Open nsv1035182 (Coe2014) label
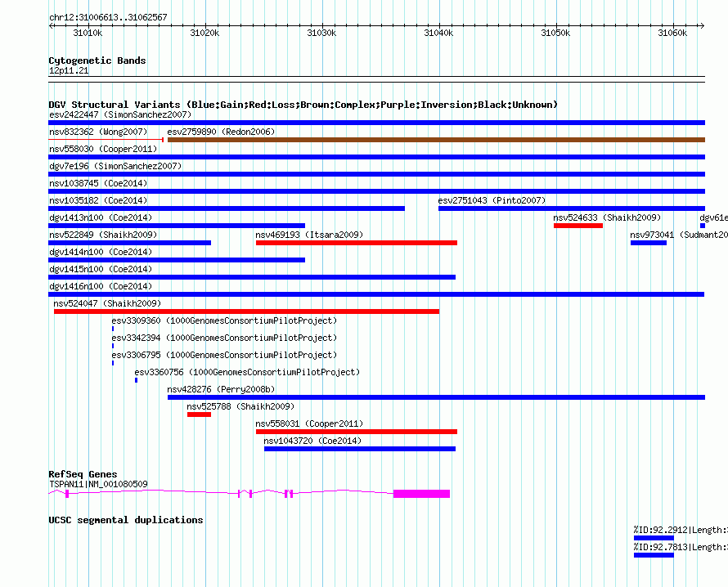Screen dimensions: 728x587 click(98, 200)
